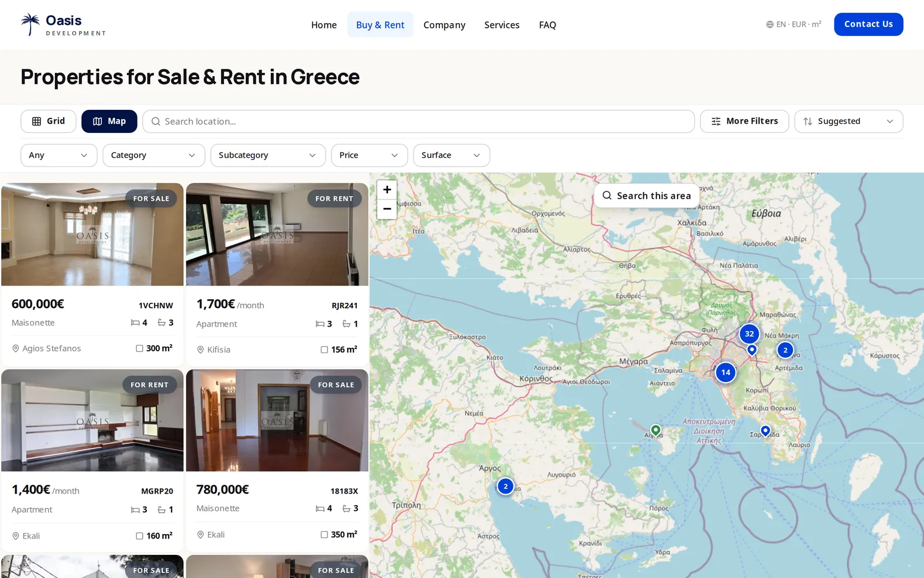This screenshot has height=578, width=924.
Task: Open the Services menu item
Action: pos(502,25)
